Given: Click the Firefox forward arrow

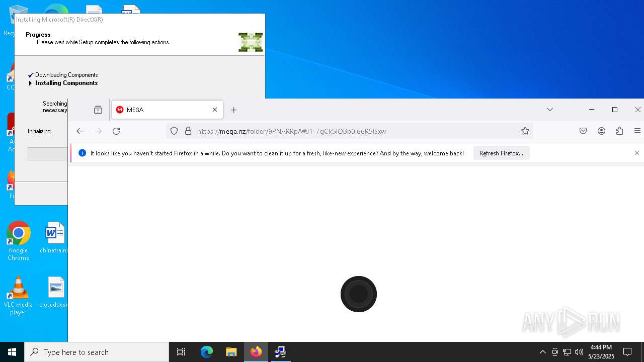Looking at the screenshot, I should pyautogui.click(x=98, y=131).
